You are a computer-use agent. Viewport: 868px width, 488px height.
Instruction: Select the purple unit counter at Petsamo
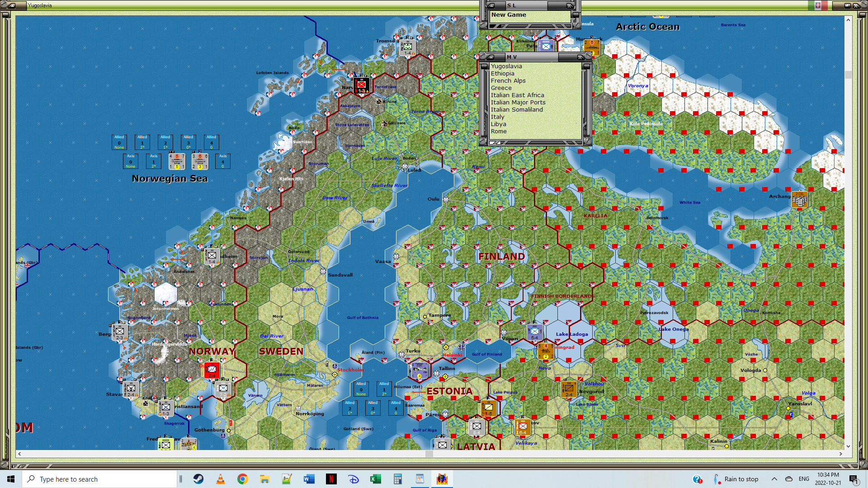546,46
